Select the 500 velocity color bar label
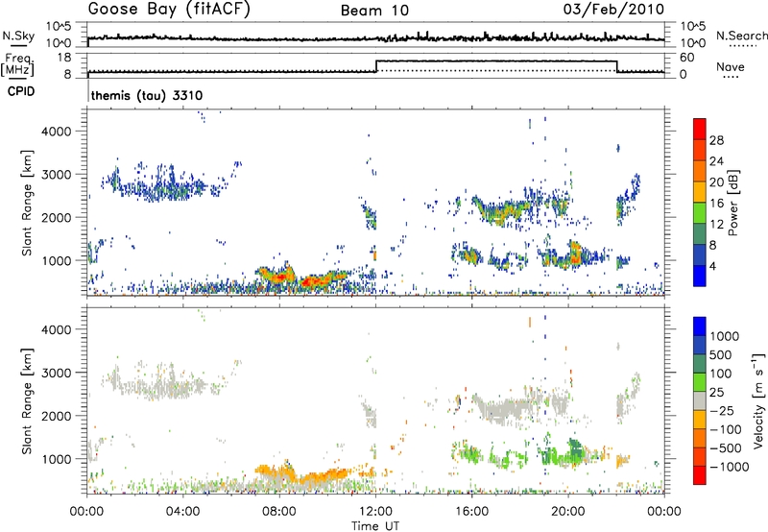Screen dimensions: 768x532 [x=723, y=355]
